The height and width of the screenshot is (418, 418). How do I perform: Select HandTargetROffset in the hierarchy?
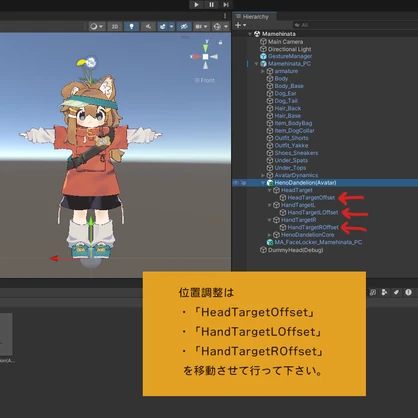(313, 227)
